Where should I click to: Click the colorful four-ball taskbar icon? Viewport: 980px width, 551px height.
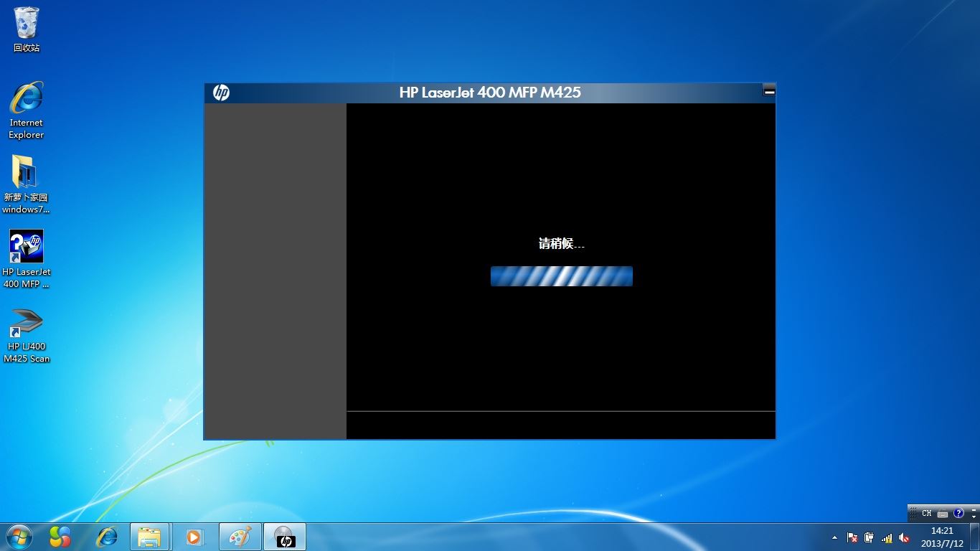pos(60,537)
